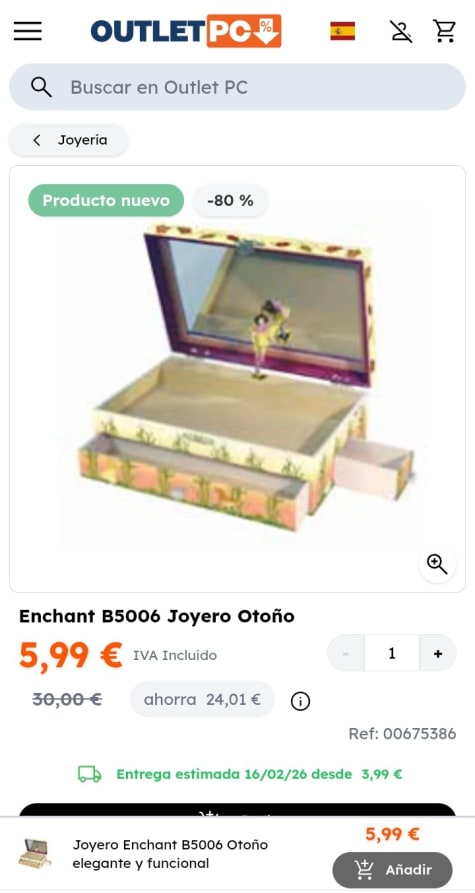Type in the Buscar en Outlet PC field
The image size is (475, 893).
[x=238, y=87]
